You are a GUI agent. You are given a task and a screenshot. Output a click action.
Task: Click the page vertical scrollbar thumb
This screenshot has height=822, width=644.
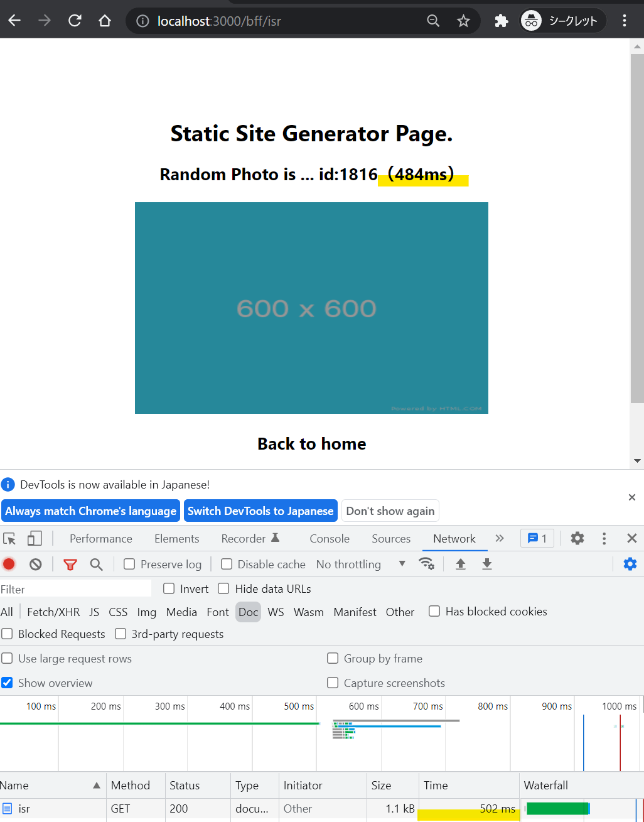tap(637, 228)
